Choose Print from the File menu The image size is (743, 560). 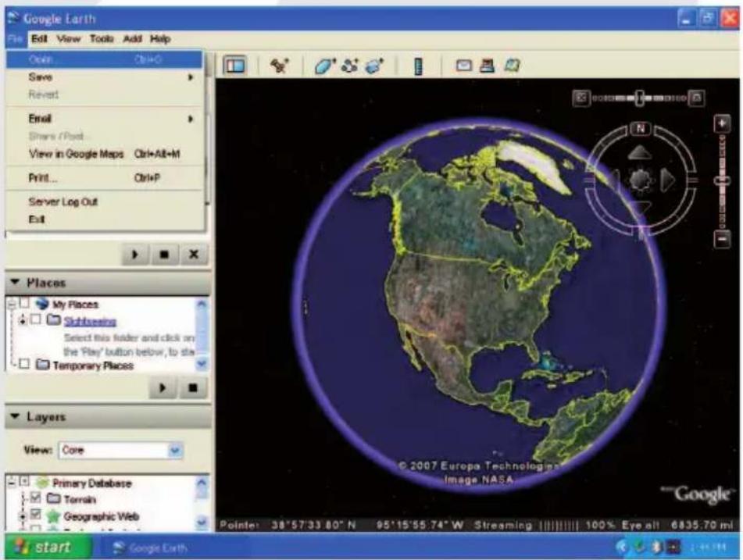click(x=104, y=178)
